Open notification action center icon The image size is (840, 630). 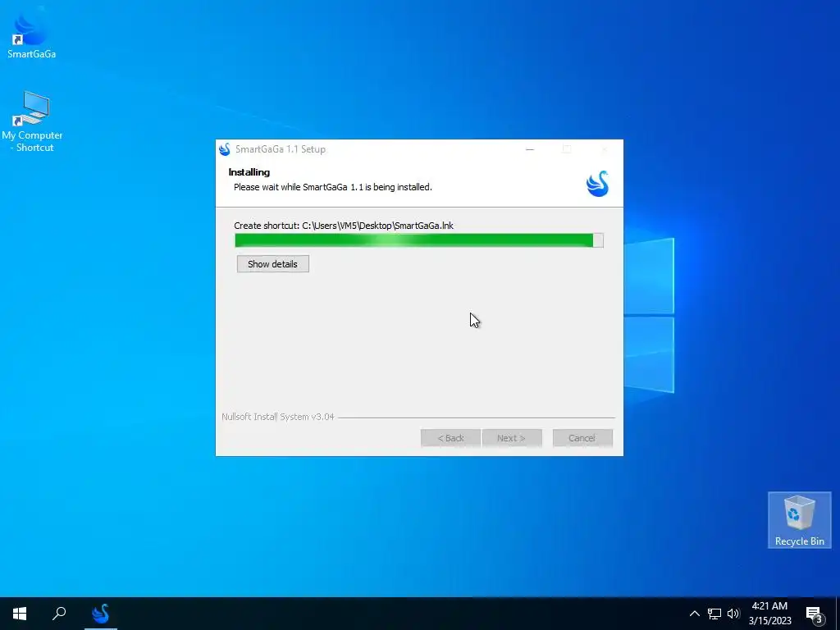(815, 614)
